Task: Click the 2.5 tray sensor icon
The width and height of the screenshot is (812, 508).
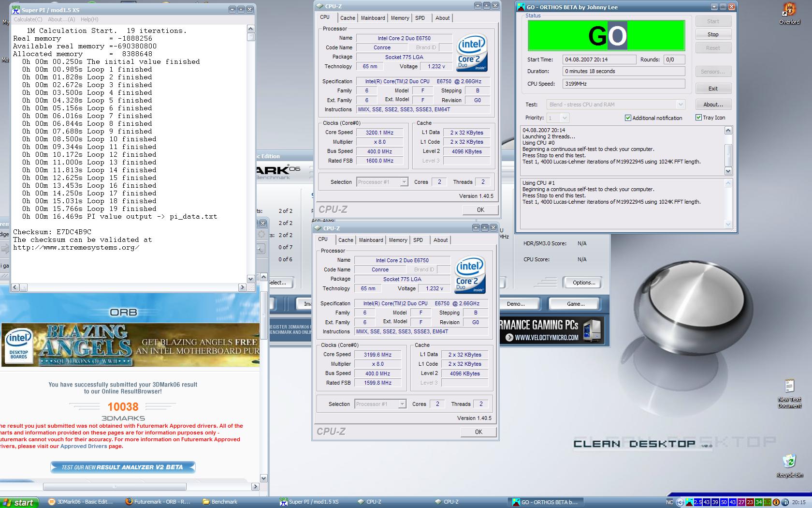Action: click(x=698, y=502)
